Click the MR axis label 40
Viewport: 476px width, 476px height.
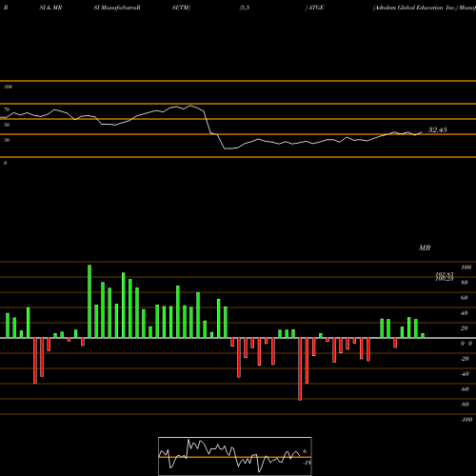pos(465,313)
